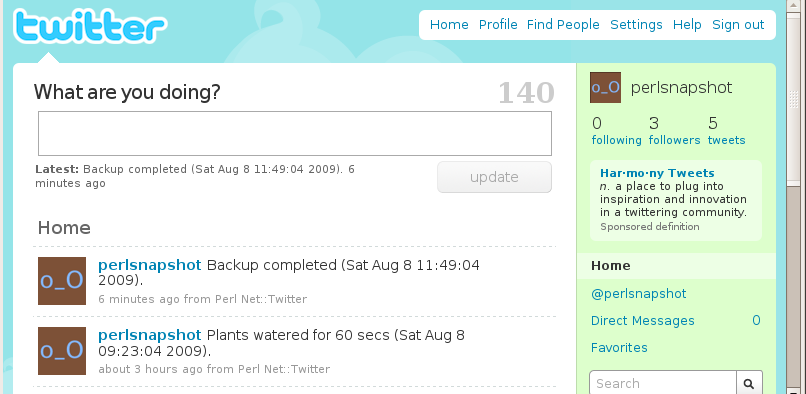Open Harmony Tweets sponsored definition

click(x=657, y=173)
